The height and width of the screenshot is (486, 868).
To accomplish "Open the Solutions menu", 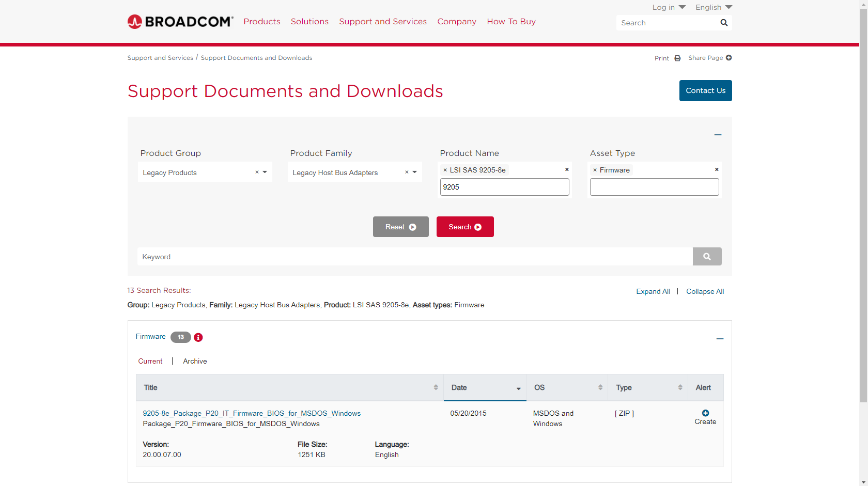I will pyautogui.click(x=309, y=22).
